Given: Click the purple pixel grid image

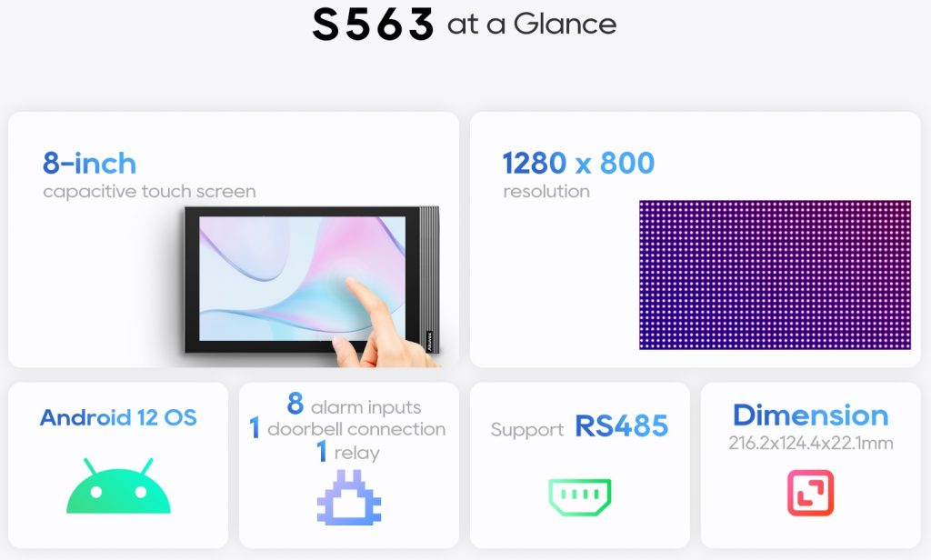Looking at the screenshot, I should click(x=774, y=275).
